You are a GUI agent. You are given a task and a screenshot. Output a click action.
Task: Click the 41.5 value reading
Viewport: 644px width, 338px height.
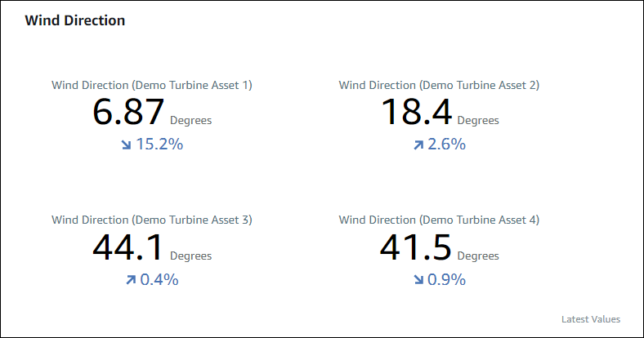[417, 247]
